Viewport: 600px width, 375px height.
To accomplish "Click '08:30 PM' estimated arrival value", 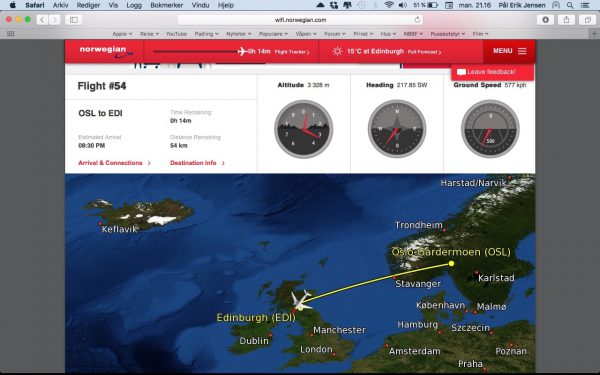I will [91, 145].
